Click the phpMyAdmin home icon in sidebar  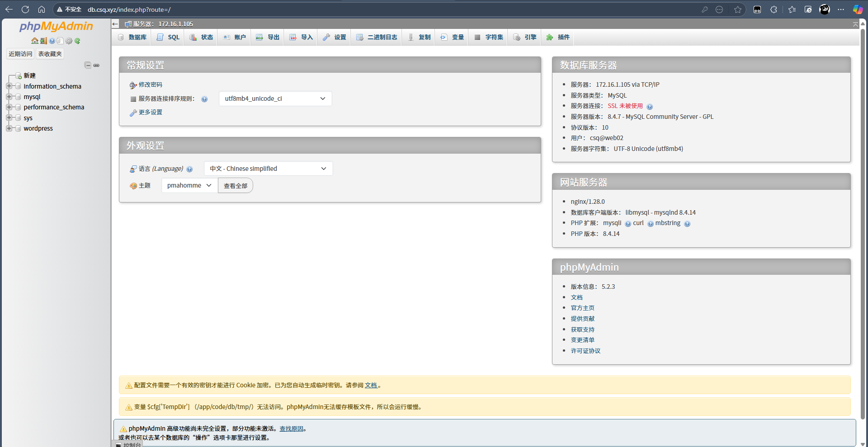[x=35, y=41]
